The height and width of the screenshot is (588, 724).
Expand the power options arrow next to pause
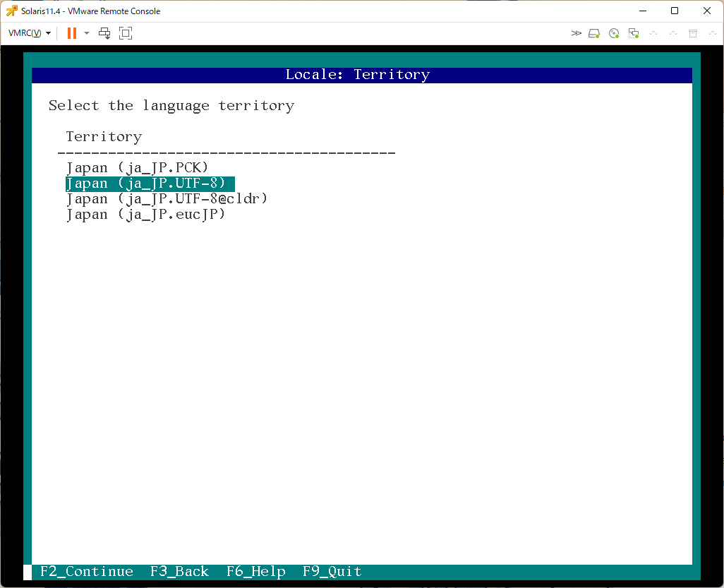(x=87, y=33)
